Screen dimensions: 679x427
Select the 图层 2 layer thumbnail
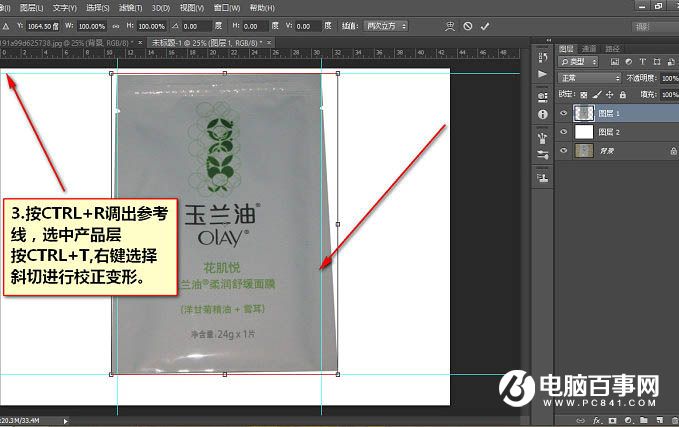point(584,132)
